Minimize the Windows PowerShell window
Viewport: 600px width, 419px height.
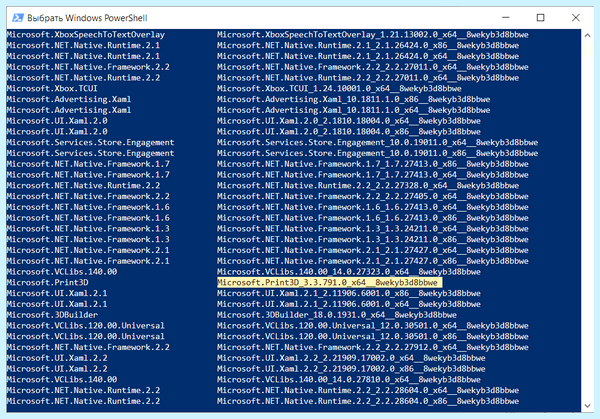coord(505,18)
